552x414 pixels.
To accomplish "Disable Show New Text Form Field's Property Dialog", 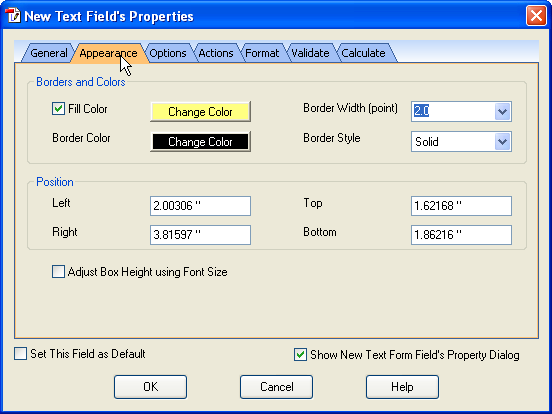I will 300,355.
